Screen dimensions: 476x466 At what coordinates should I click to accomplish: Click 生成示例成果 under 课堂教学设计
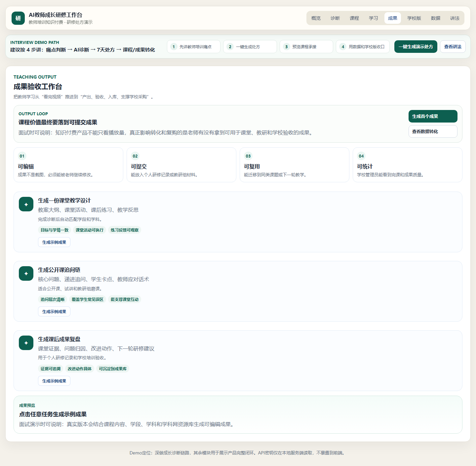[54, 242]
